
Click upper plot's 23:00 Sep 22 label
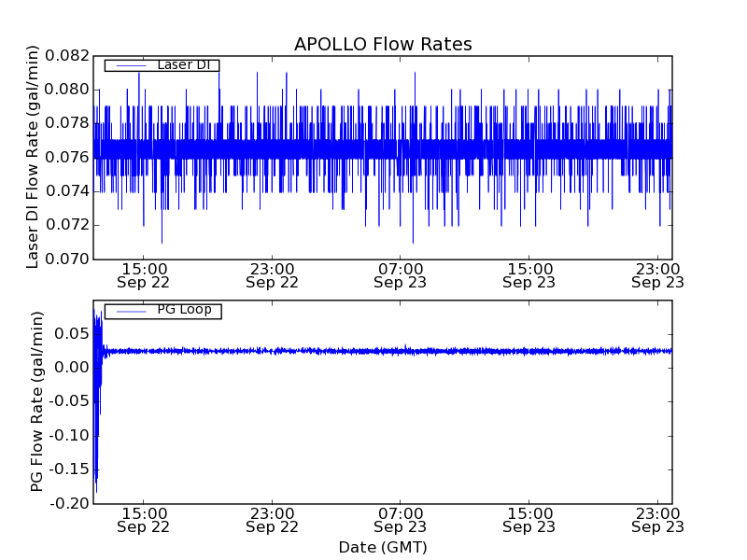[272, 275]
